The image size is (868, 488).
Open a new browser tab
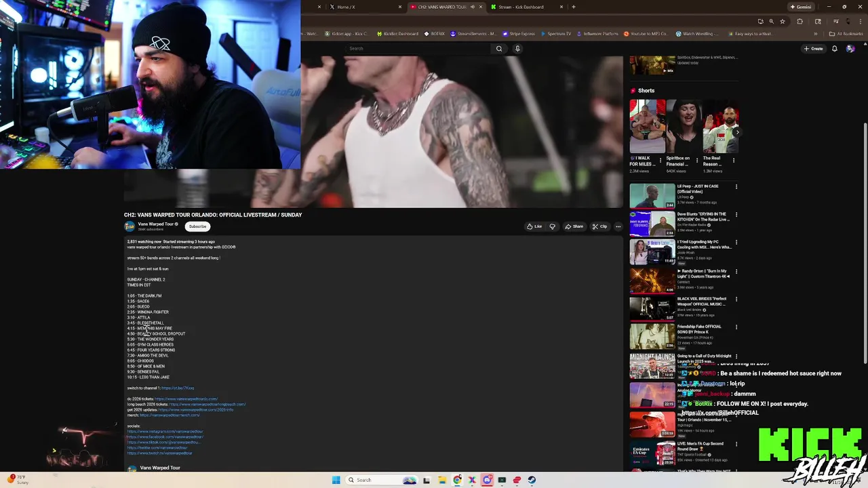[x=574, y=7]
